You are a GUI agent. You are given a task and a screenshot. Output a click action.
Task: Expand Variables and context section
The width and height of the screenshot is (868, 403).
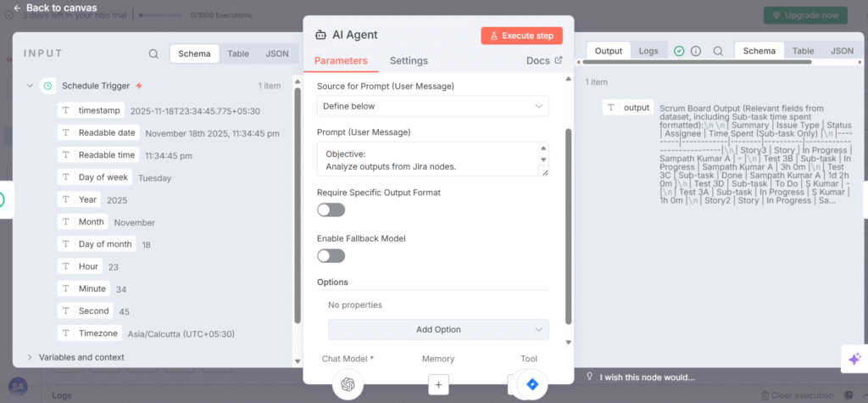(x=30, y=357)
